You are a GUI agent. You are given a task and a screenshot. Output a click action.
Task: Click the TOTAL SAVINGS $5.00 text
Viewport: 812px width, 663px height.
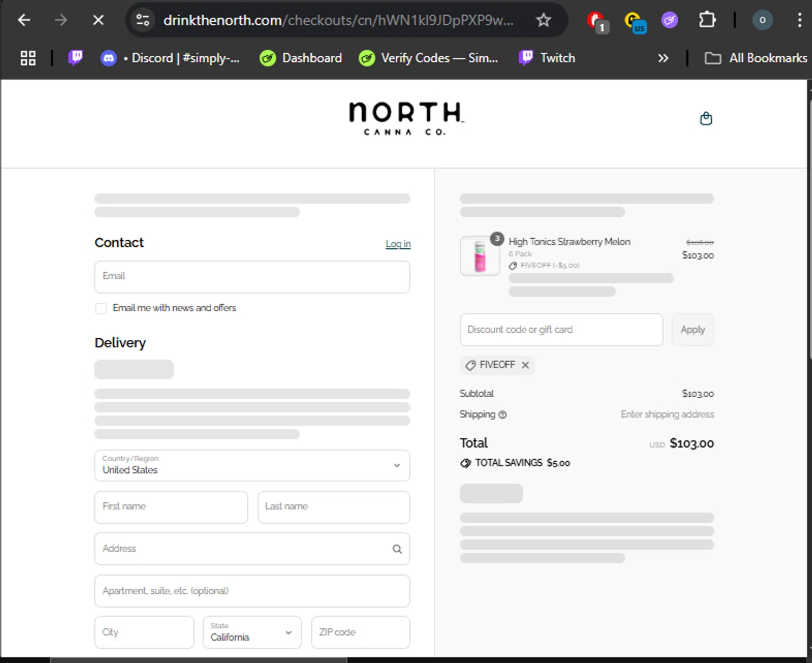point(522,463)
